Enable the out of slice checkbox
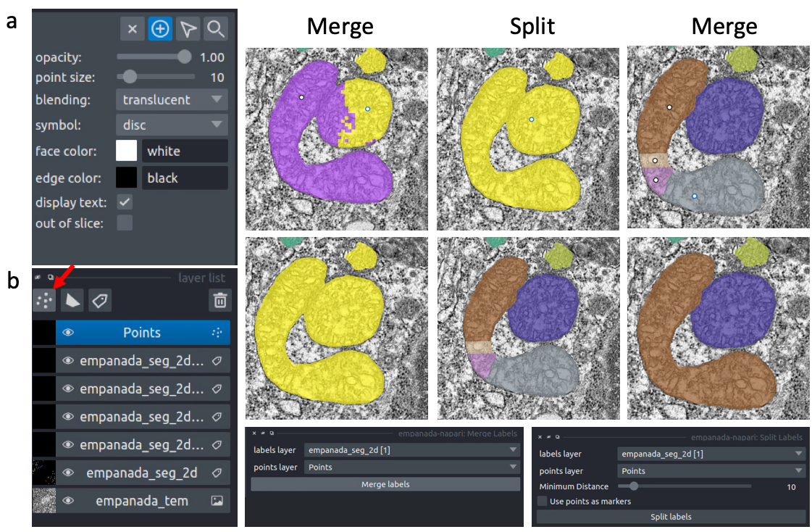 point(125,223)
